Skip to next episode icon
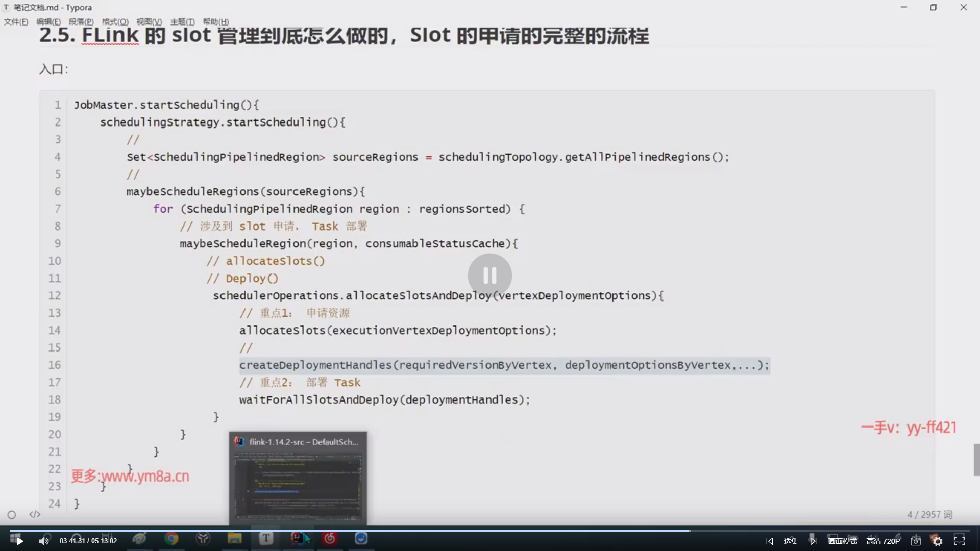 click(x=813, y=541)
